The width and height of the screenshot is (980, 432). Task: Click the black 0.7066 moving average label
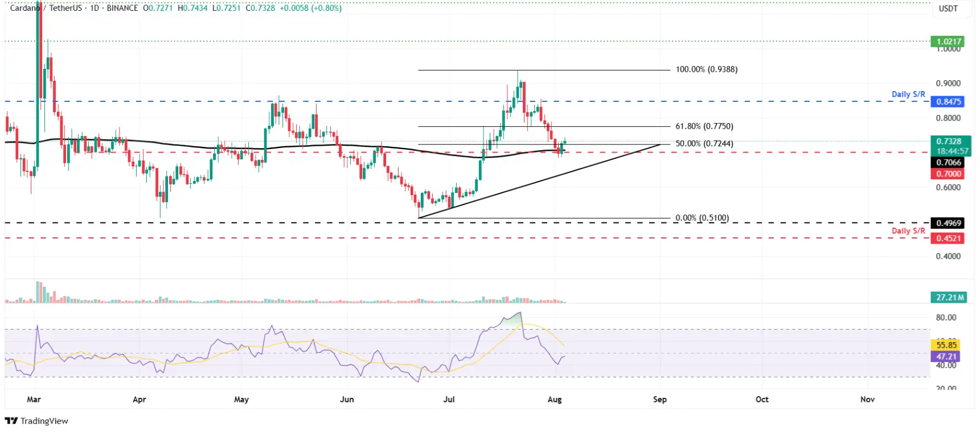[948, 163]
